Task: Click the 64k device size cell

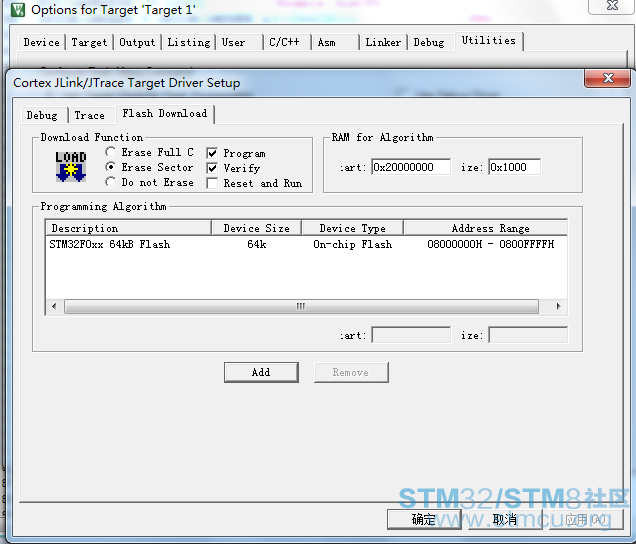Action: [x=257, y=244]
